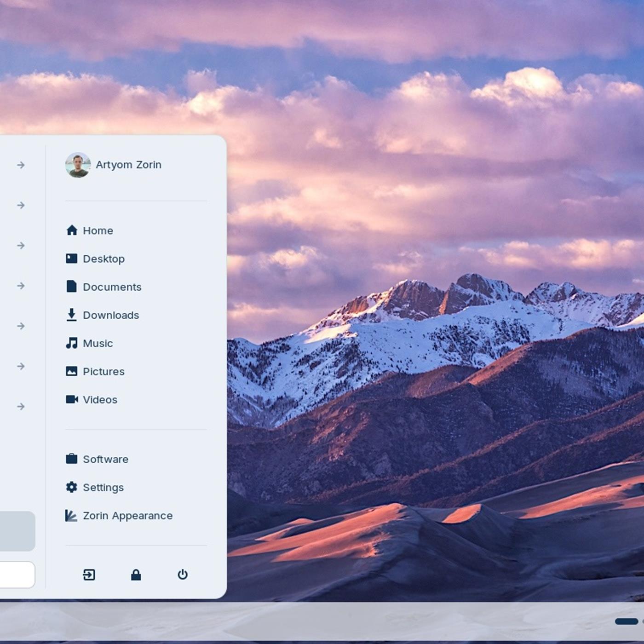The height and width of the screenshot is (644, 644).
Task: Open the Settings menu entry
Action: point(103,487)
